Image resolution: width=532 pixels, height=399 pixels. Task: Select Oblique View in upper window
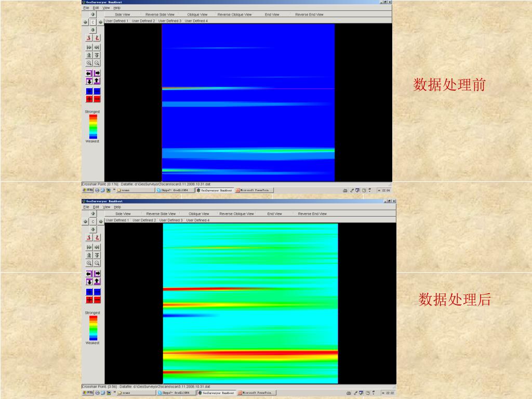197,15
